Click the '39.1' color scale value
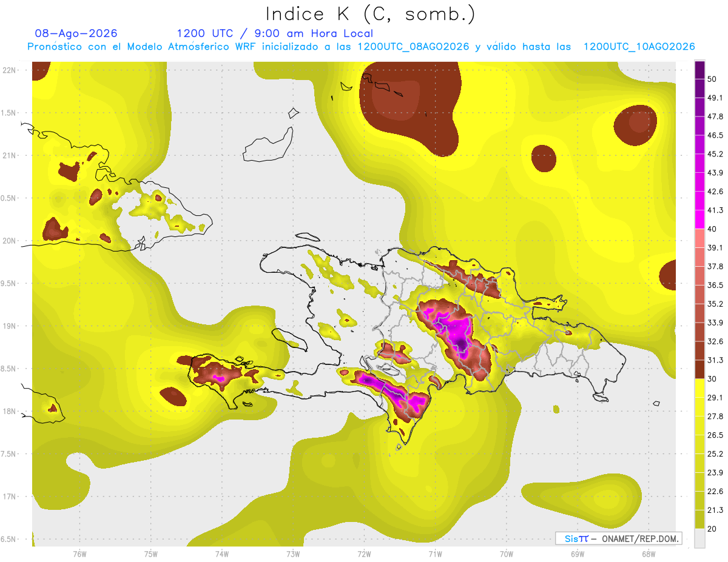This screenshot has height=562, width=728. point(715,247)
